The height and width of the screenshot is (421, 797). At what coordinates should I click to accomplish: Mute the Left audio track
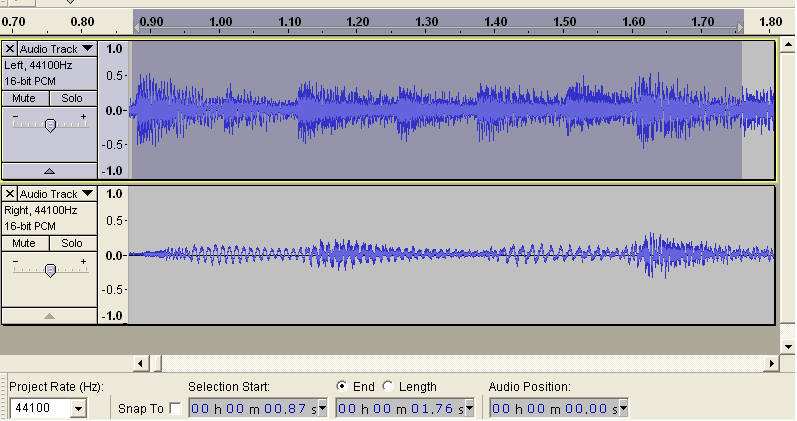tap(25, 98)
